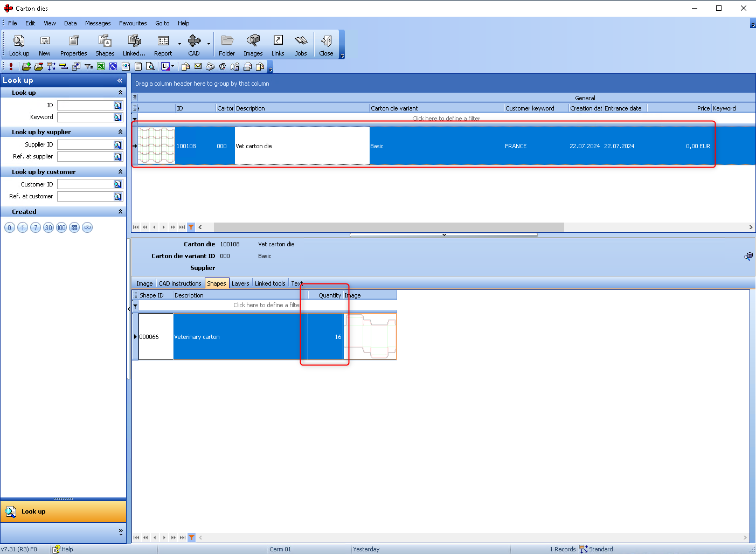Collapse the Look up side panel with double chevron
756x554 pixels.
[120, 80]
